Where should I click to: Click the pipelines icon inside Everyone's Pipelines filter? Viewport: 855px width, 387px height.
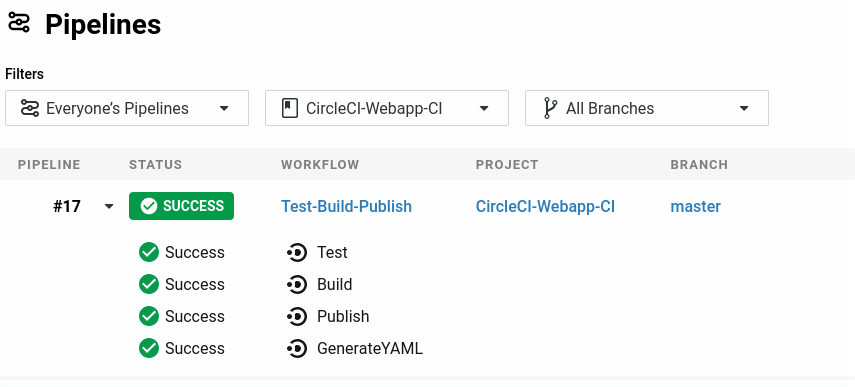[29, 108]
